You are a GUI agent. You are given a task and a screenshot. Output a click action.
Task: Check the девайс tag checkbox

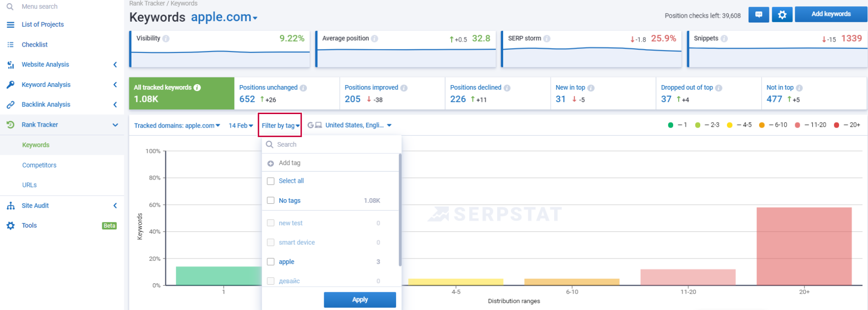pos(270,281)
